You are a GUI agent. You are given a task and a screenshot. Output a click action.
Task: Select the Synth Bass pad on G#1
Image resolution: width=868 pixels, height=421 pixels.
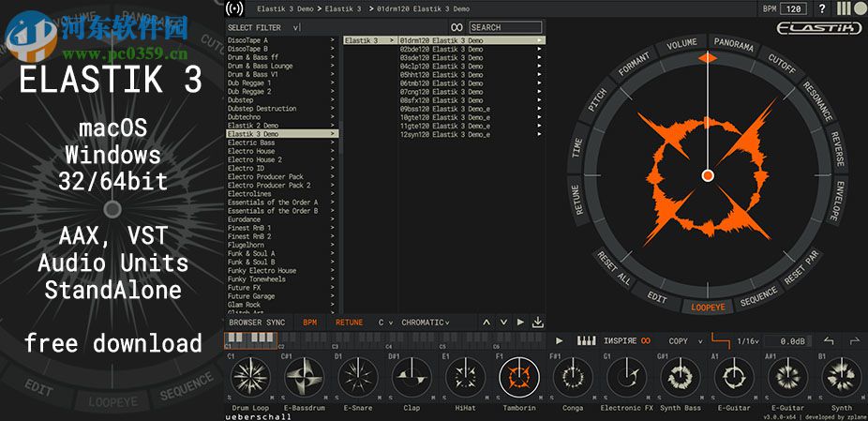[681, 377]
